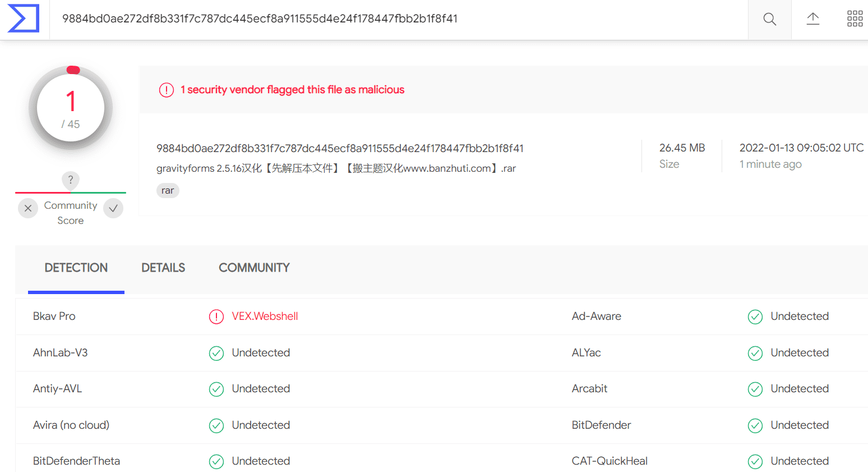Switch to the DETECTION tab
Screen dimensions: 868x472
click(x=76, y=268)
